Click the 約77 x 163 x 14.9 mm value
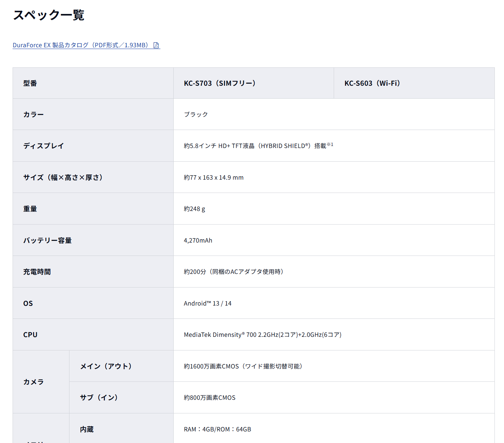Screen dimensions: 504x443 pos(214,178)
